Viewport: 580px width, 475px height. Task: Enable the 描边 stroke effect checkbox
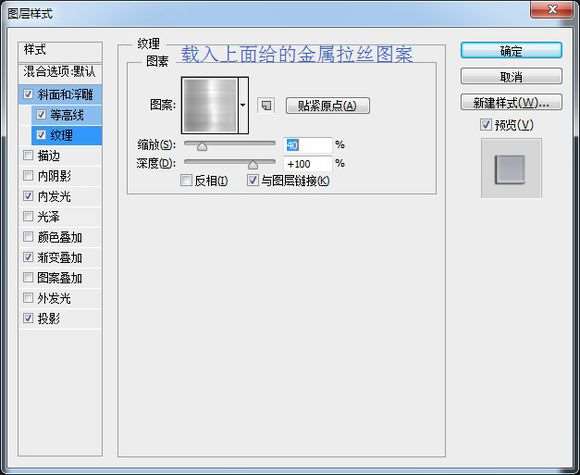pos(28,155)
